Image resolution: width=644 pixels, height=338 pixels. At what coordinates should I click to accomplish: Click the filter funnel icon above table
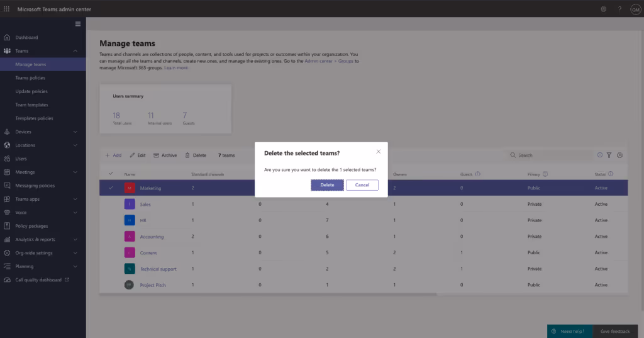click(609, 155)
